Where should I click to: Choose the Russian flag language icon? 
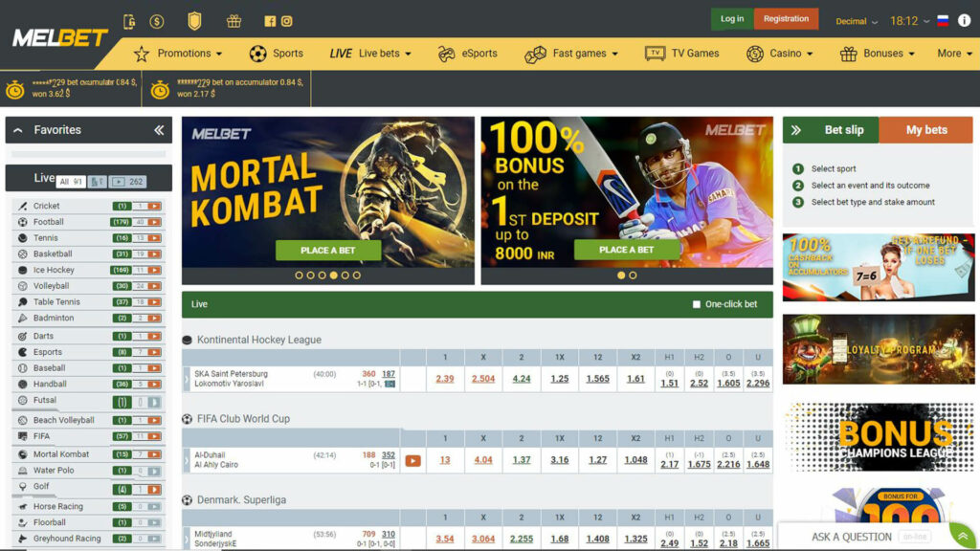coord(943,21)
